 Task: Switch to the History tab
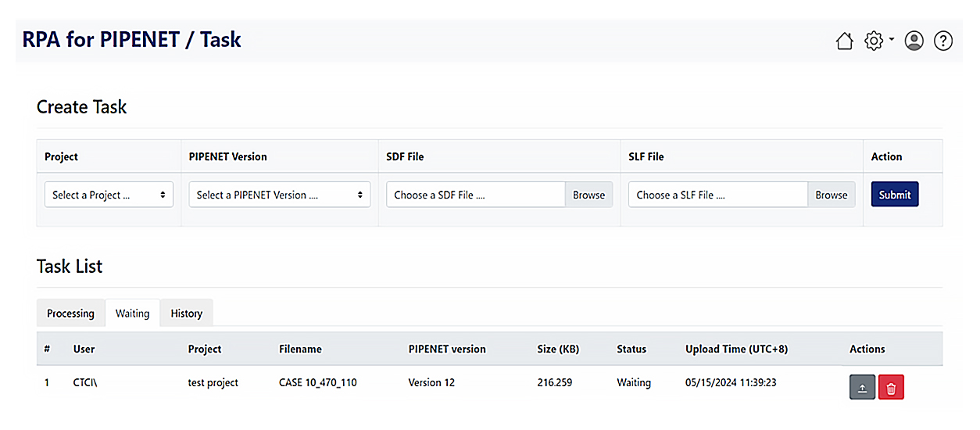click(186, 314)
